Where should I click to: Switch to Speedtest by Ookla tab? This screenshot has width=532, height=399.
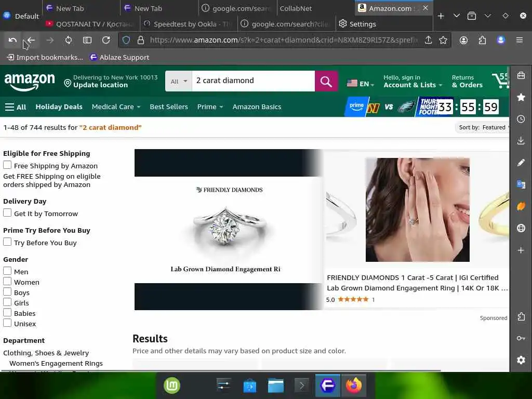tap(189, 24)
